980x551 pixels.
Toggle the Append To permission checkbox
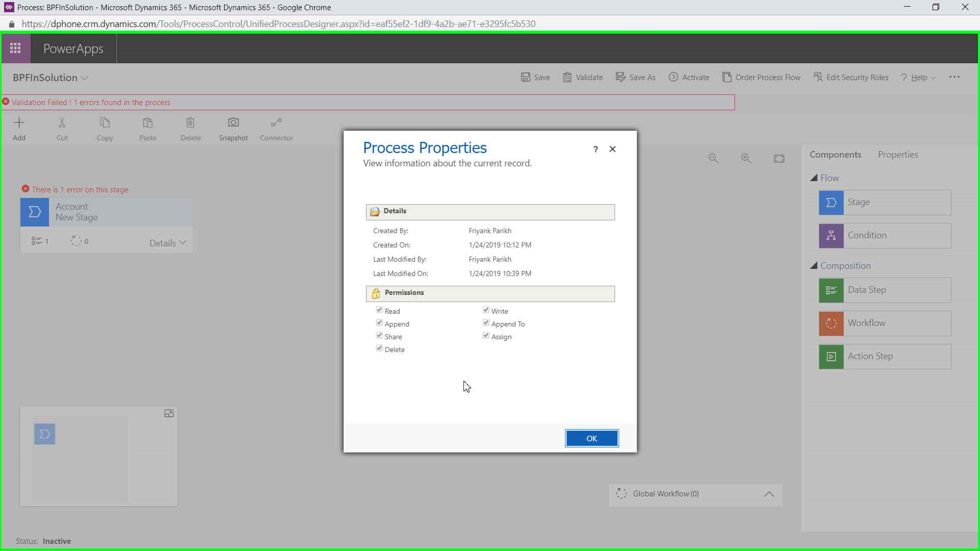(486, 323)
